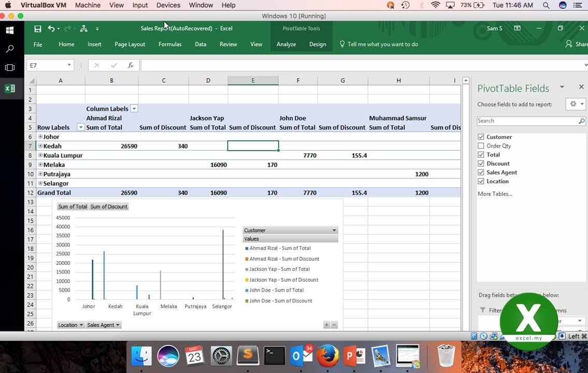Image resolution: width=588 pixels, height=373 pixels.
Task: Uncheck the Discount field
Action: (x=481, y=163)
